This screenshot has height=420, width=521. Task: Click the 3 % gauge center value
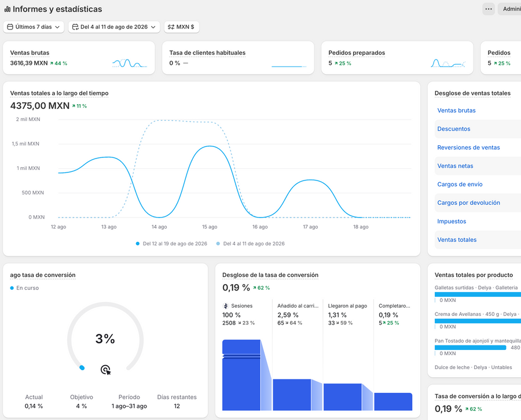point(105,339)
